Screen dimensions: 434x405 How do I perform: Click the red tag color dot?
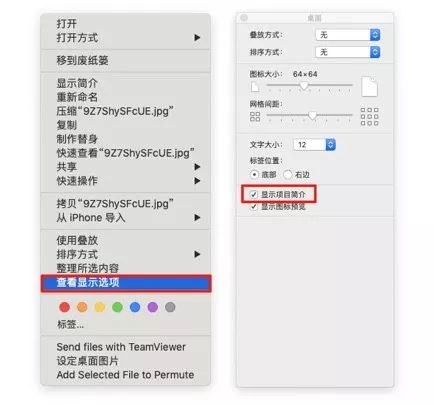click(x=64, y=307)
